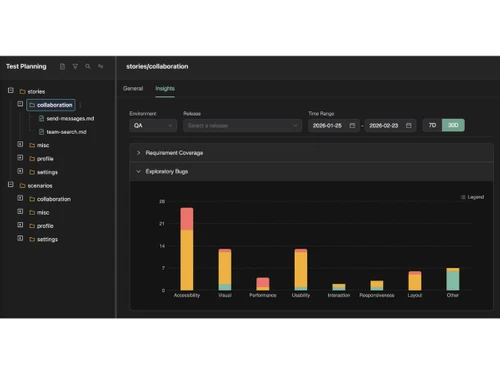Expand the settings folder under scenarios
500x375 pixels.
20,238
